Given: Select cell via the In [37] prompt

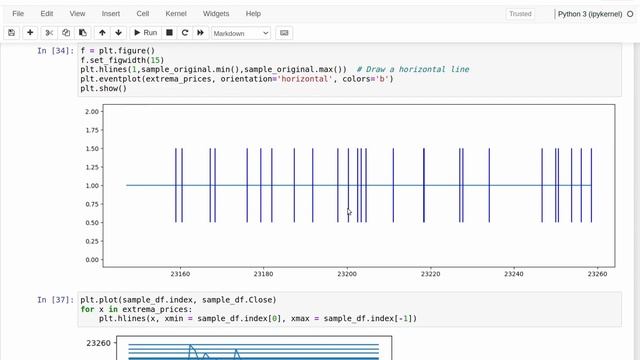Looking at the screenshot, I should coord(56,300).
